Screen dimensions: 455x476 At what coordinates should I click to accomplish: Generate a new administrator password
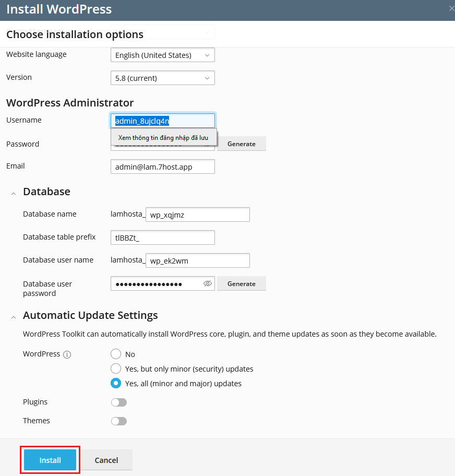point(242,144)
